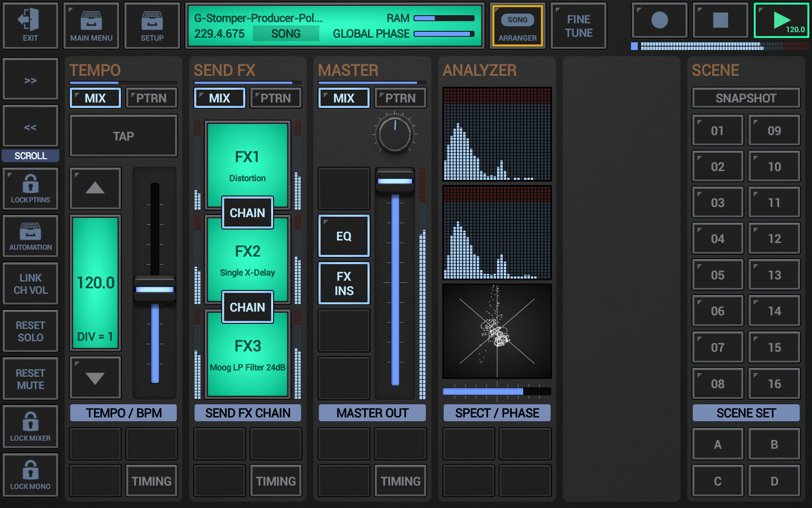Open the Automation panel
The image size is (812, 508).
click(30, 236)
